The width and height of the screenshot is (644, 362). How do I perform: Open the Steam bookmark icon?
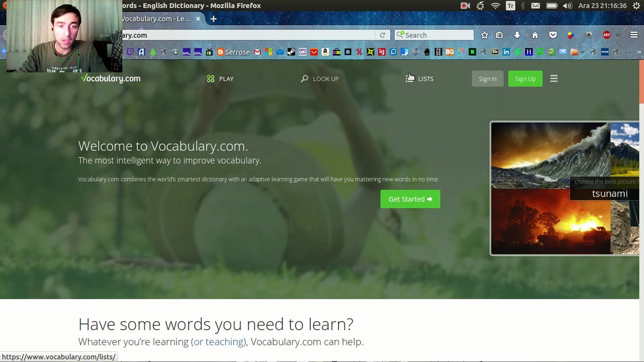pos(291,52)
